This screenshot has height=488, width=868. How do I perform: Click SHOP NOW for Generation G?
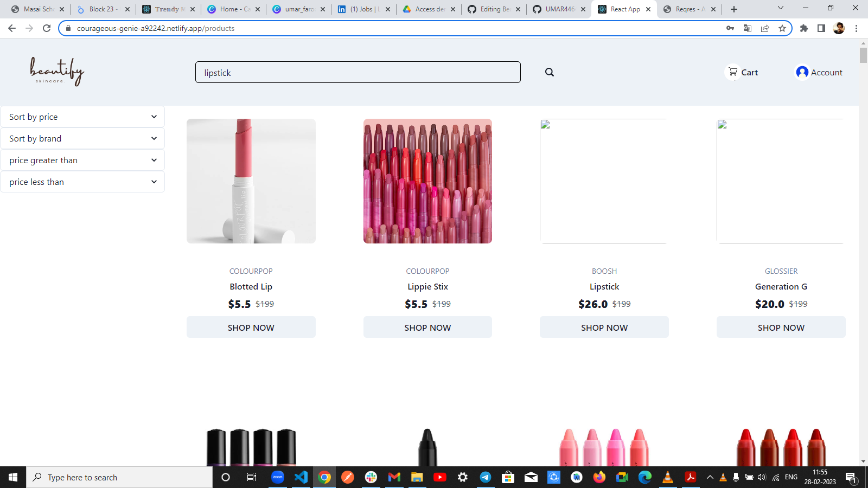(781, 328)
